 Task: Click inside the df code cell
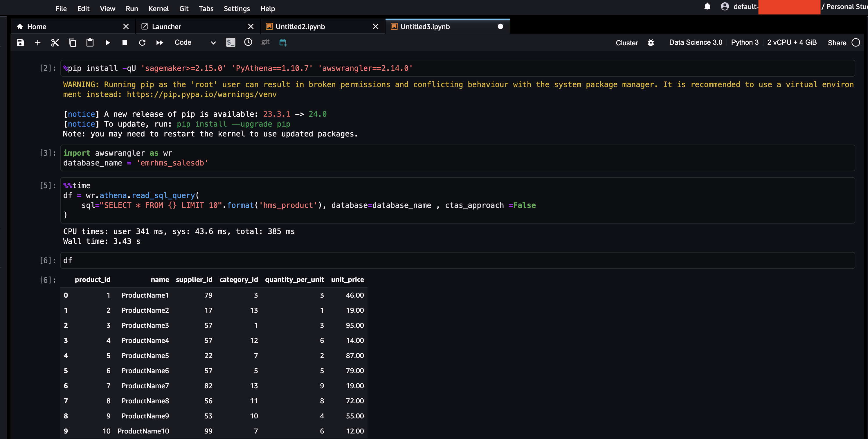click(x=438, y=260)
